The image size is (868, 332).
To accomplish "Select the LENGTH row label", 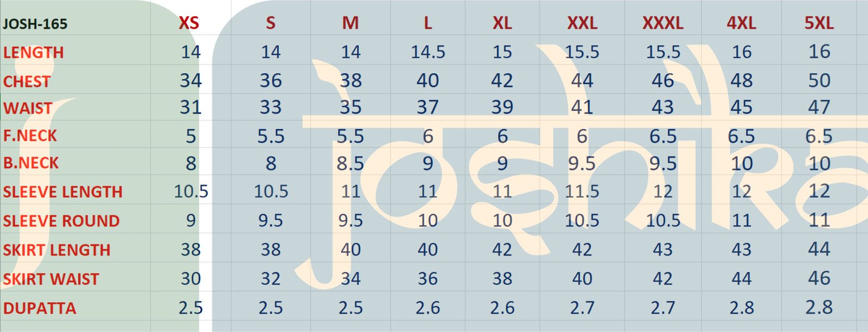I will point(34,53).
